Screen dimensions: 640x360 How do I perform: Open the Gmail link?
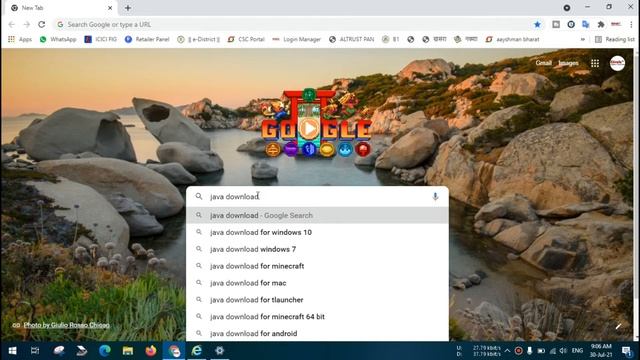543,63
